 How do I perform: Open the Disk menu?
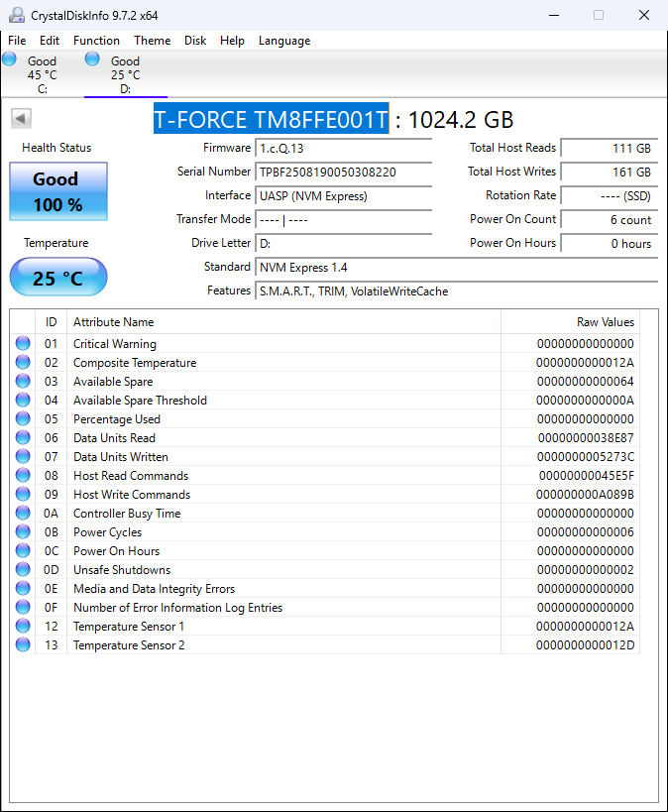tap(195, 41)
